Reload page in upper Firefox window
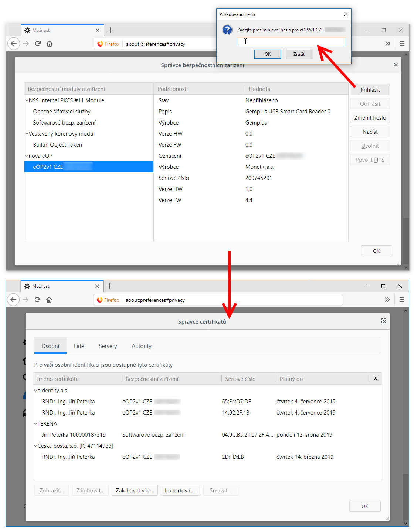Screen dimensions: 414x532 click(x=38, y=44)
